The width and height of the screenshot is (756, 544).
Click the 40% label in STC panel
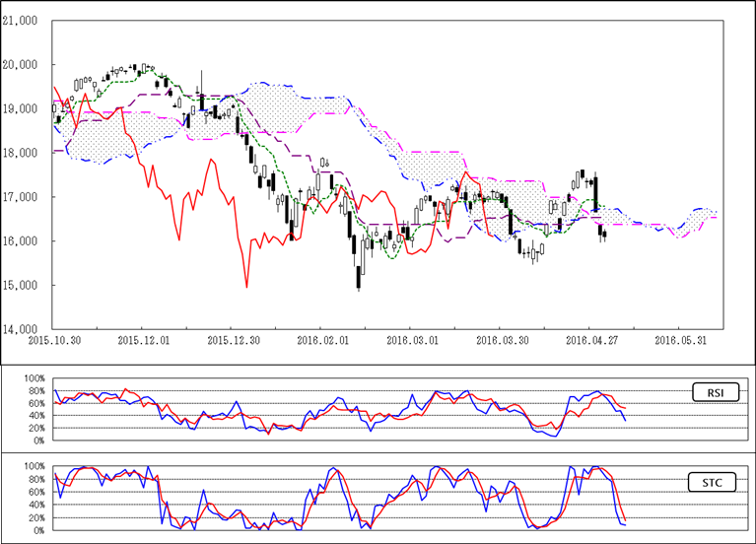pyautogui.click(x=35, y=505)
